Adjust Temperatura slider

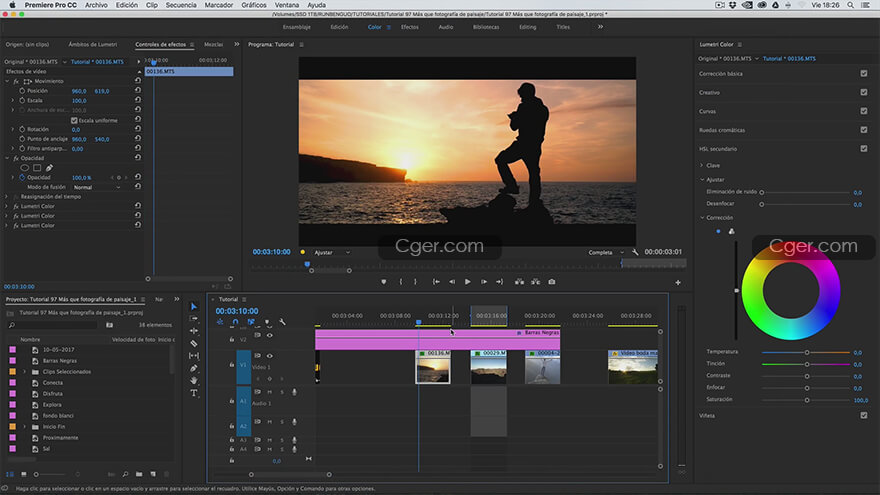[x=806, y=352]
